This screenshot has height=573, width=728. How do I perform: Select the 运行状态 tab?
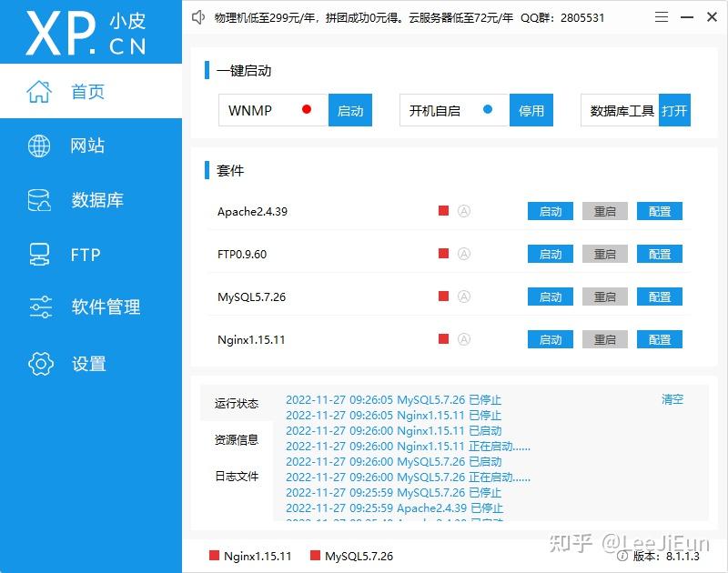click(x=237, y=403)
